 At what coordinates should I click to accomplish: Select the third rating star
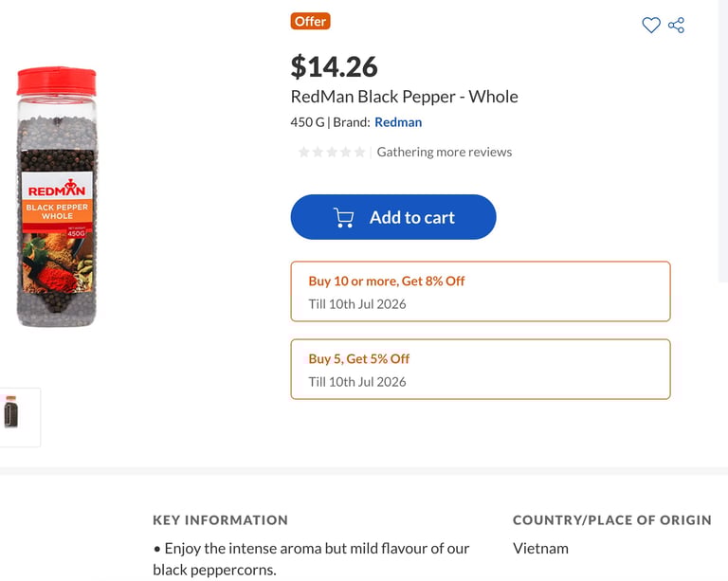click(x=332, y=152)
